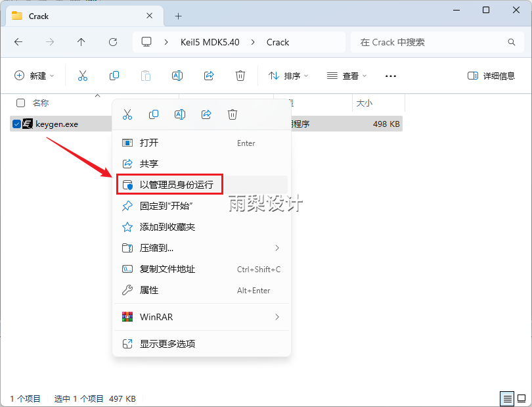Choose 属性 in the context menu
This screenshot has height=407, width=532.
tap(202, 291)
